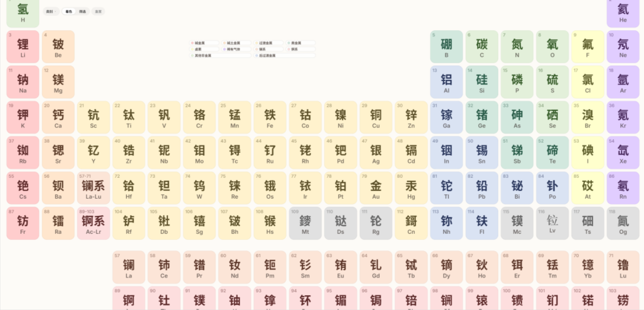Open the oganesson Og element tile
The image size is (644, 310).
click(623, 223)
